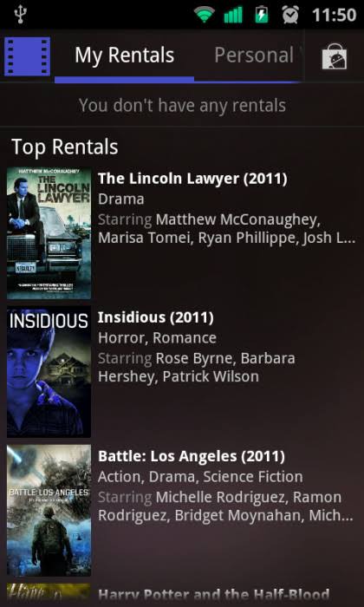The image size is (364, 607).
Task: Switch to the Personal Videos tab
Action: click(x=254, y=55)
